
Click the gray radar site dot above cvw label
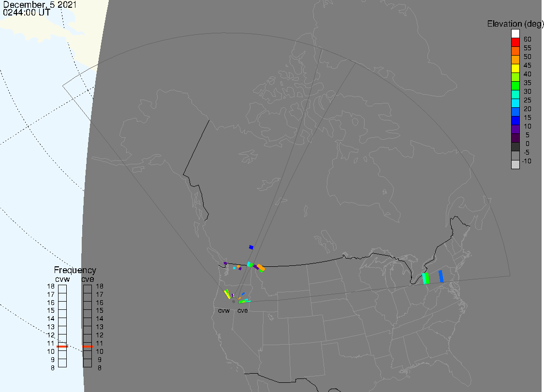(234, 302)
